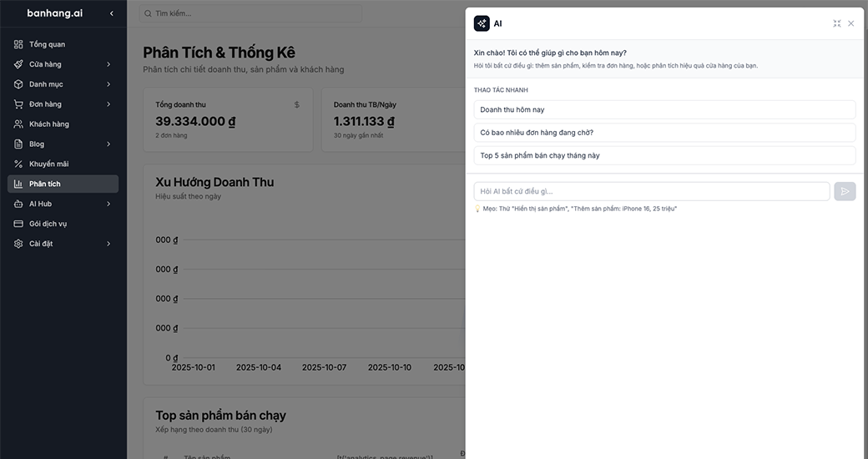868x459 pixels.
Task: Click the search magnifier icon
Action: [148, 13]
